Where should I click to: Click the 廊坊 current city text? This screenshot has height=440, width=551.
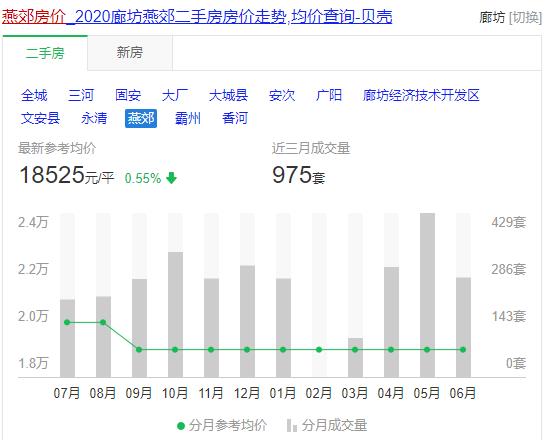coord(493,17)
